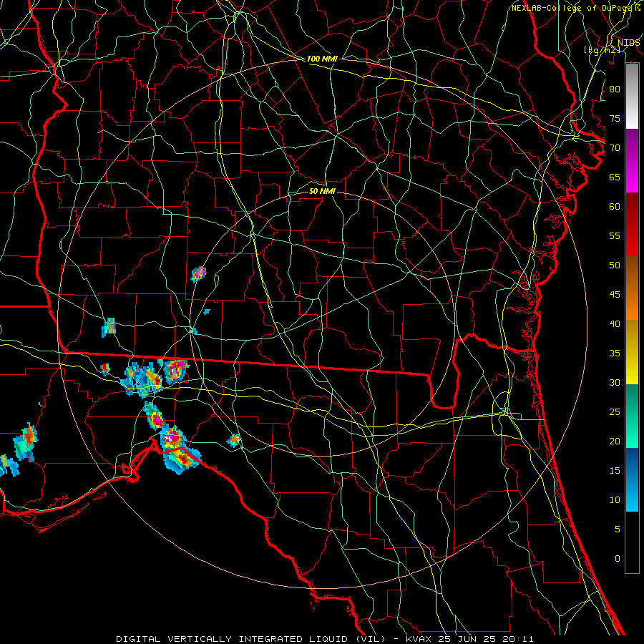Click the legend value "0"
Image resolution: width=644 pixels, height=644 pixels.
click(x=618, y=559)
